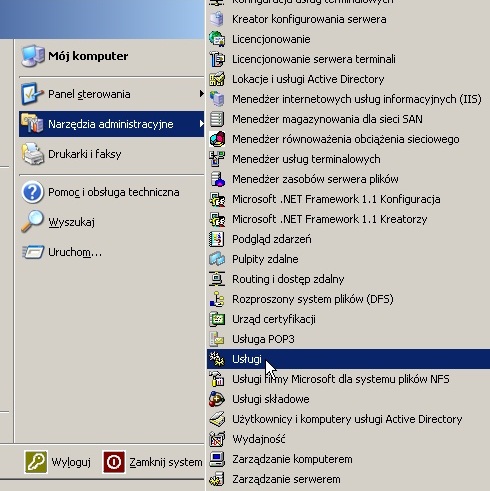The width and height of the screenshot is (490, 491).
Task: Open the Podgląd zdarzeń icon
Action: pos(217,239)
